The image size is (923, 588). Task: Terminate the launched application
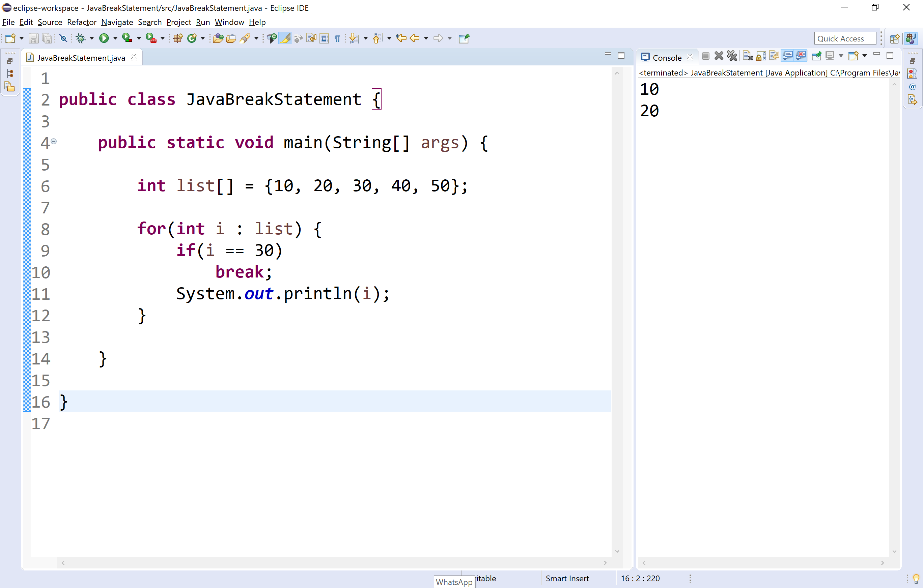[706, 56]
